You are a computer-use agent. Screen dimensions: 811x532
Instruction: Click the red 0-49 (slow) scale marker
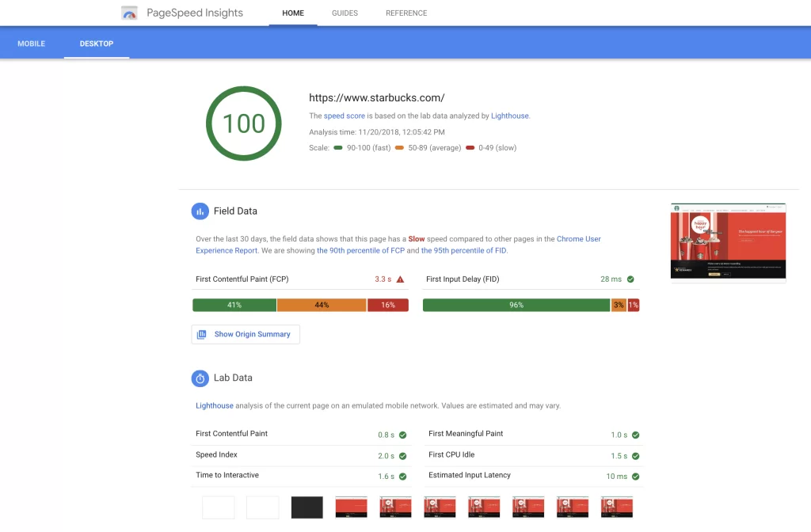470,148
